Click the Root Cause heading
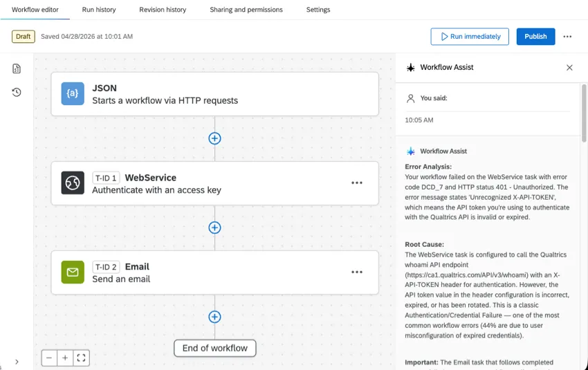The height and width of the screenshot is (370, 588). [425, 244]
